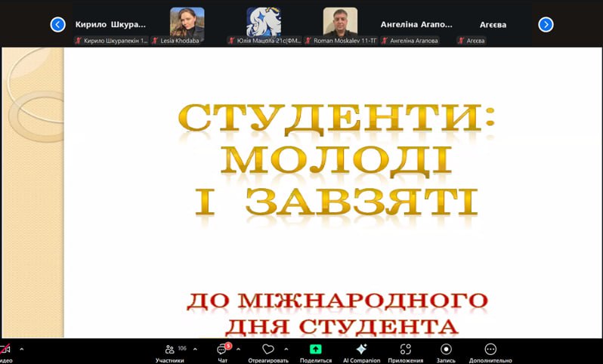Click Агєєва participant tile
The image size is (603, 364).
493,25
